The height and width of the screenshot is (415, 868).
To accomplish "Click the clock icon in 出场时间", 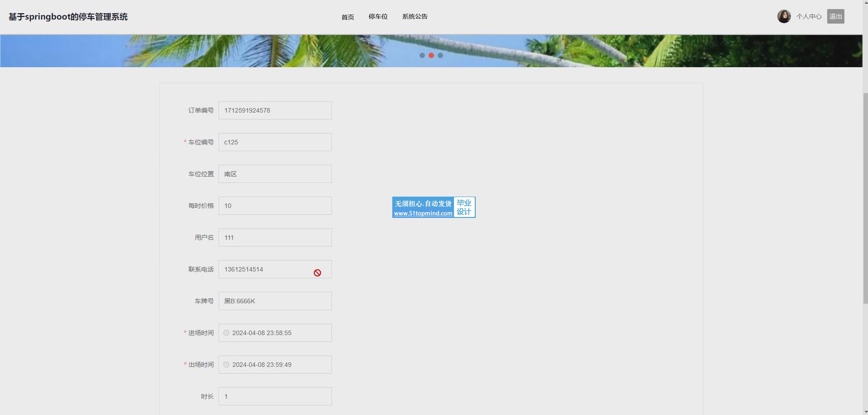I will (226, 365).
